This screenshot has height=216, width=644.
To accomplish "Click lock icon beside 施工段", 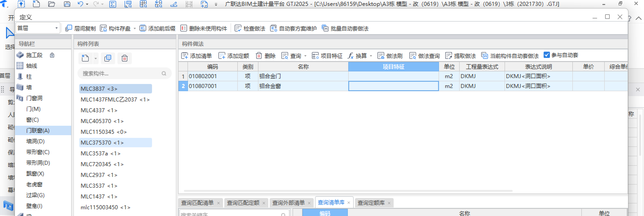I will coord(52,55).
